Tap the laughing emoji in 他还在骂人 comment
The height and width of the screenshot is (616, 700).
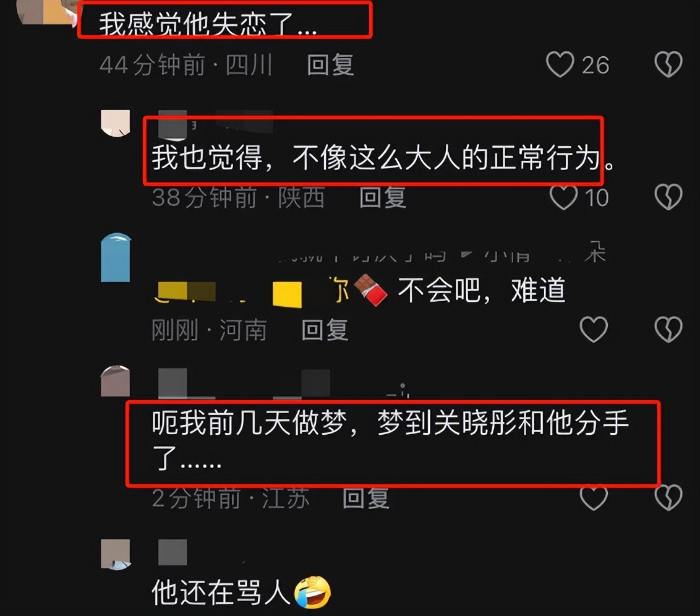point(312,592)
